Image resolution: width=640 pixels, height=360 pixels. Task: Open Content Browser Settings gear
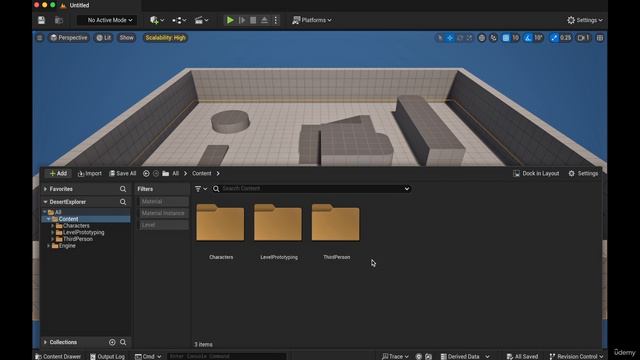pos(583,173)
